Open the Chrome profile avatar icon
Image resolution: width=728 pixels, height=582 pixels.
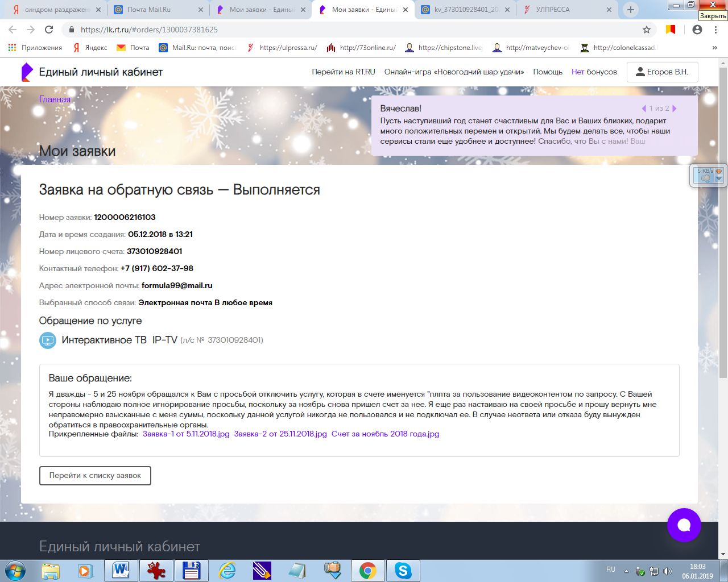(697, 30)
